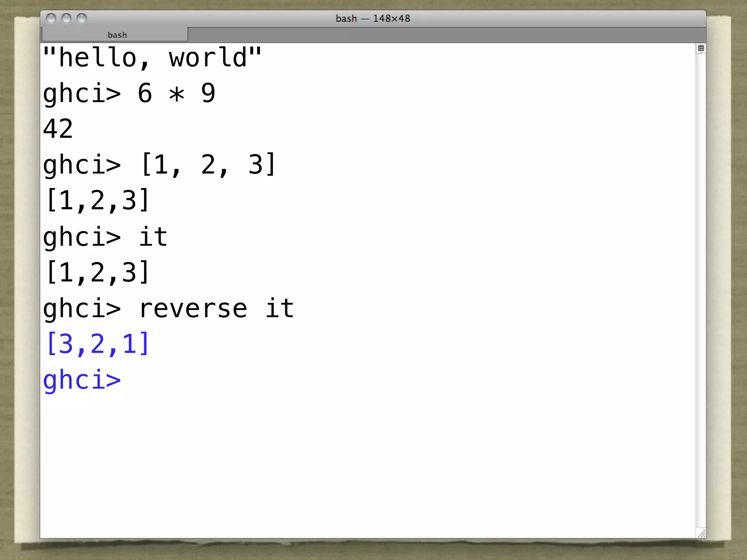Screen dimensions: 747x560
Task: Click the "ghci> 6 * 9" line
Action: coord(129,94)
